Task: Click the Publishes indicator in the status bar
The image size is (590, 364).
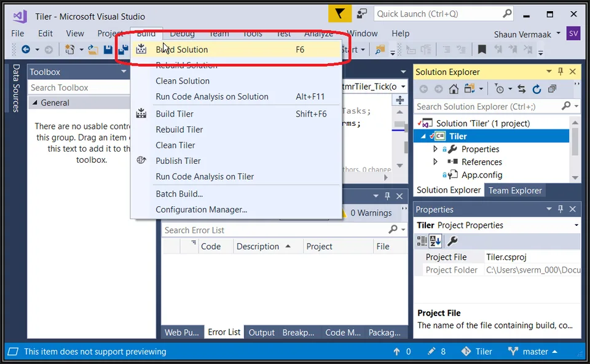Action: coord(402,352)
